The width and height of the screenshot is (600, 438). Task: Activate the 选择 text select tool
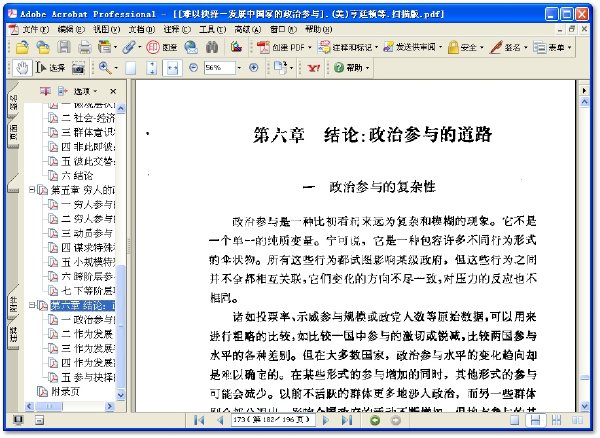(x=51, y=68)
